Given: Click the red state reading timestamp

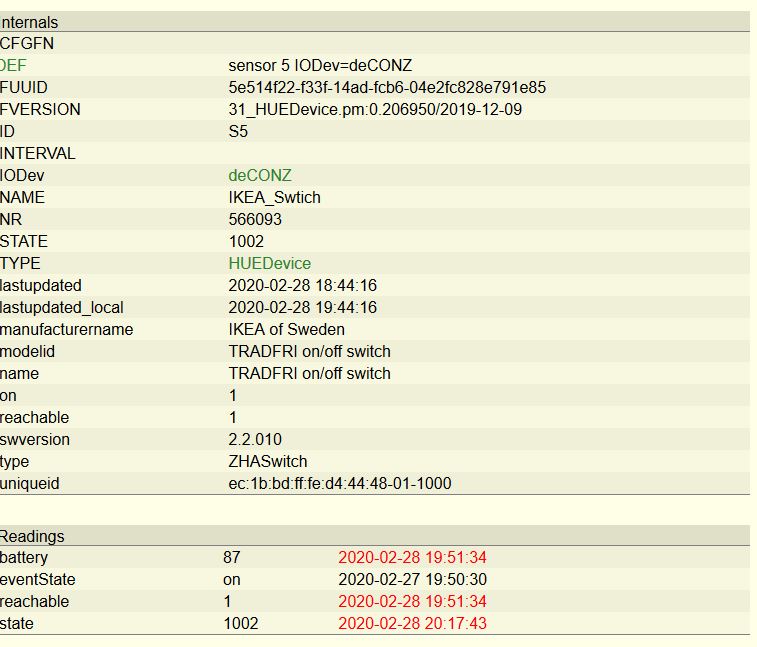Looking at the screenshot, I should (x=412, y=623).
